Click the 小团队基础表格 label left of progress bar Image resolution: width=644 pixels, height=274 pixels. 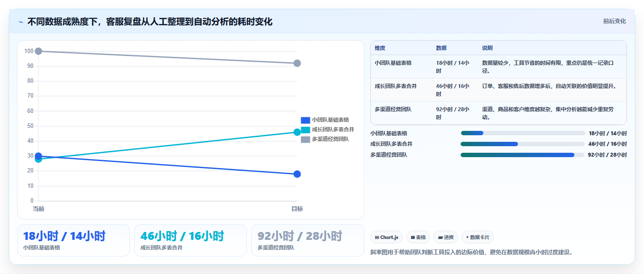click(389, 133)
